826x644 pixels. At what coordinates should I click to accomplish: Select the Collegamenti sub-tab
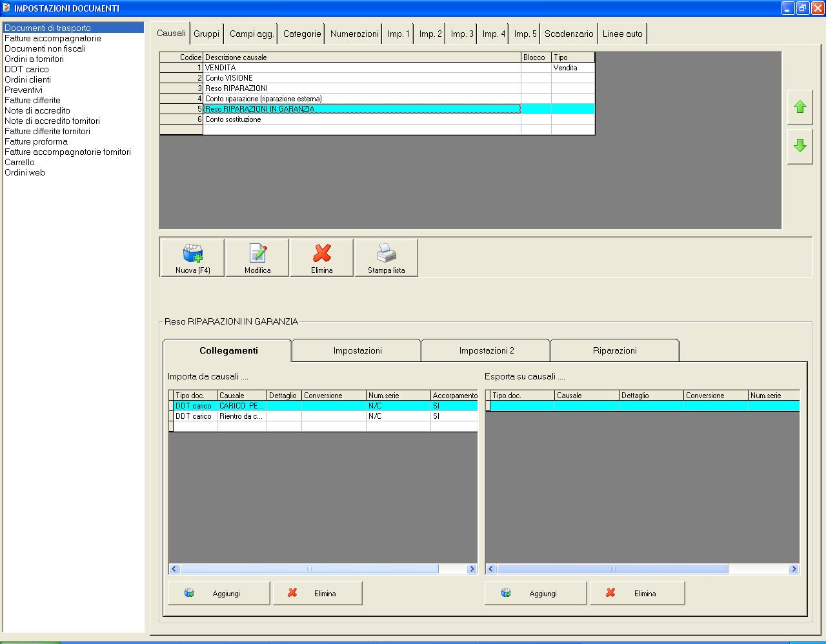(x=228, y=350)
